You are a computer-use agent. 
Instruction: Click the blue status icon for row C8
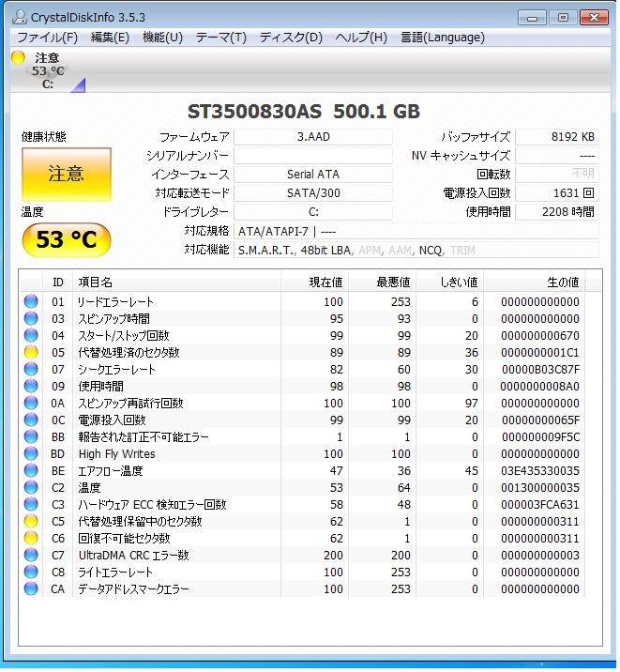click(x=31, y=572)
